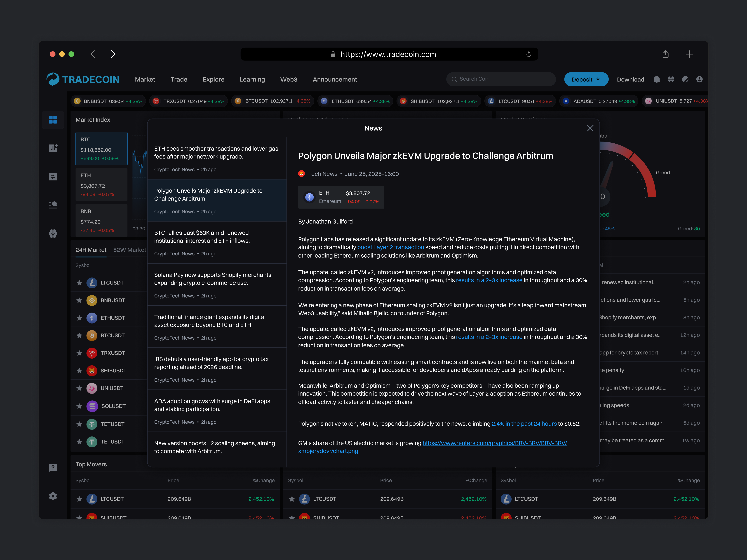Open the Market menu
This screenshot has height=560, width=747.
click(145, 80)
